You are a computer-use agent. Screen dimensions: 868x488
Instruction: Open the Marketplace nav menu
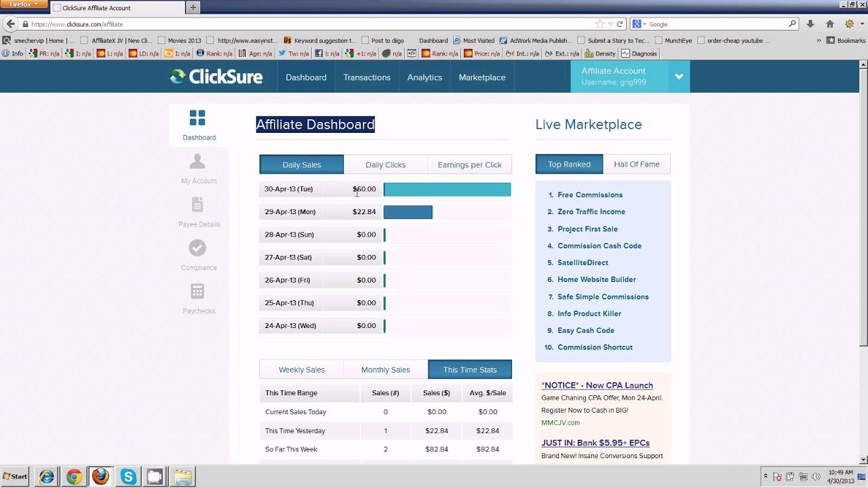(x=482, y=77)
